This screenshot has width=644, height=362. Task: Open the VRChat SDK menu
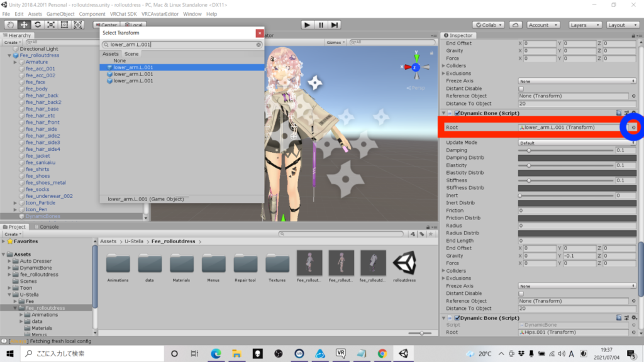click(x=123, y=14)
